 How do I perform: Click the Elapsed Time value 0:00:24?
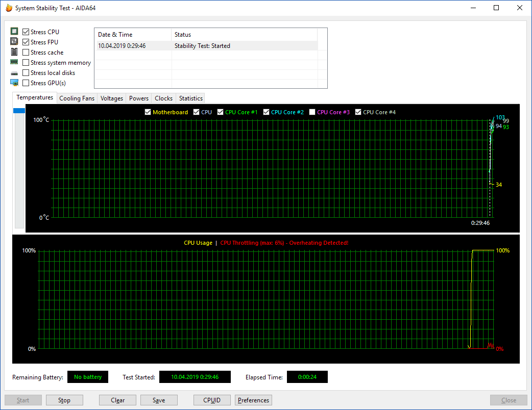pyautogui.click(x=307, y=377)
